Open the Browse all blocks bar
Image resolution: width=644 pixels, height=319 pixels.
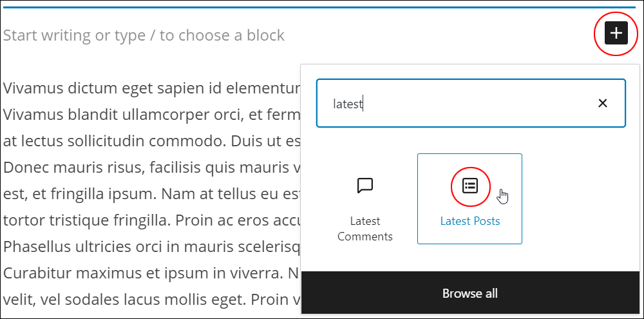470,293
